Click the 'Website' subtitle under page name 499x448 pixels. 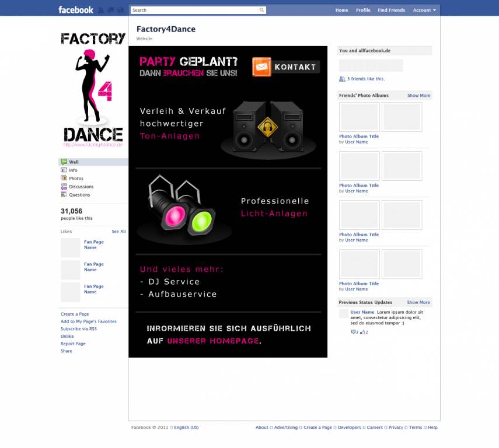[145, 38]
